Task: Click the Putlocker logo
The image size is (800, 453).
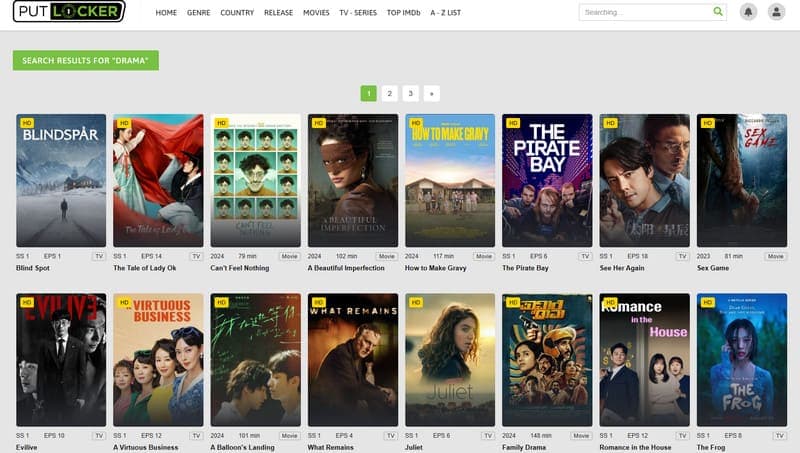Action: click(69, 11)
